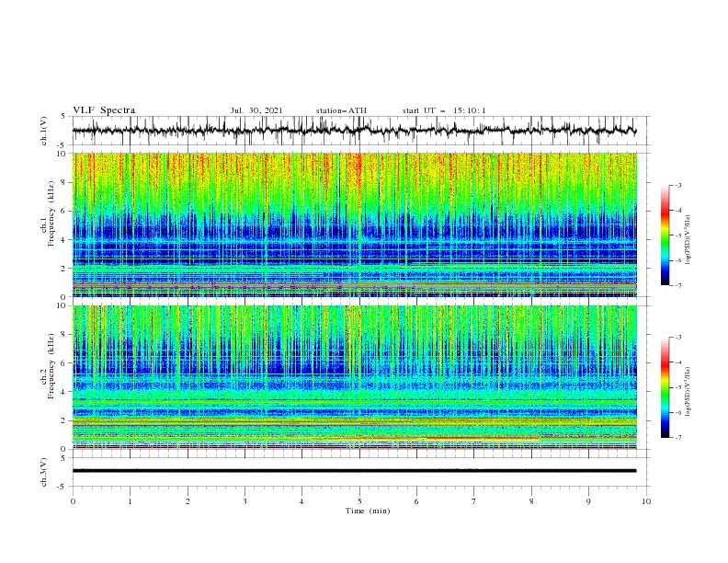Viewport: 728px width, 563px height.
Task: Click the ch.1 spectrogram "8" kHz tick
Action: 65,182
